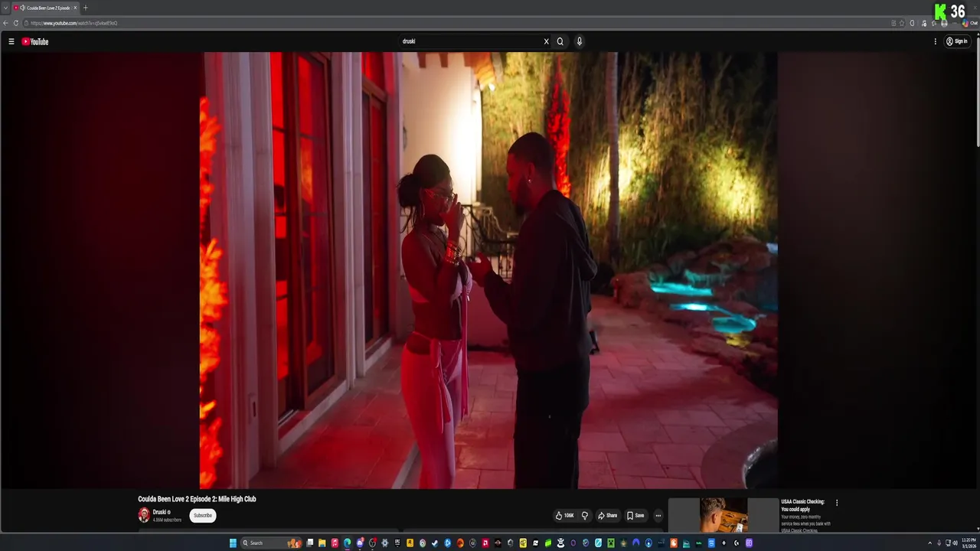Go to the YouTube home logo
The image size is (980, 551).
pyautogui.click(x=35, y=41)
